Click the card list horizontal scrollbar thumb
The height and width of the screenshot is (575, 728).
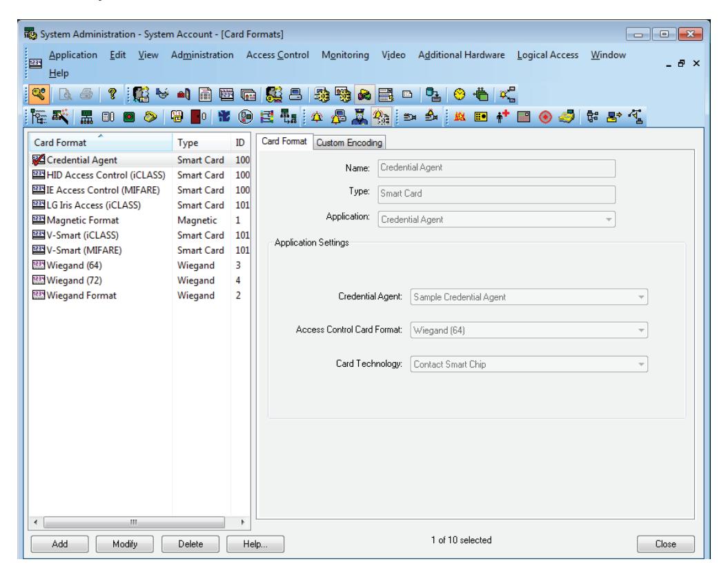point(134,522)
